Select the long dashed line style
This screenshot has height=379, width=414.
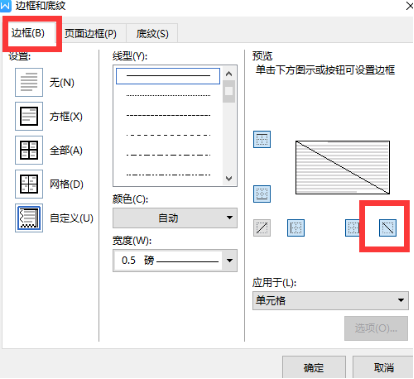168,135
